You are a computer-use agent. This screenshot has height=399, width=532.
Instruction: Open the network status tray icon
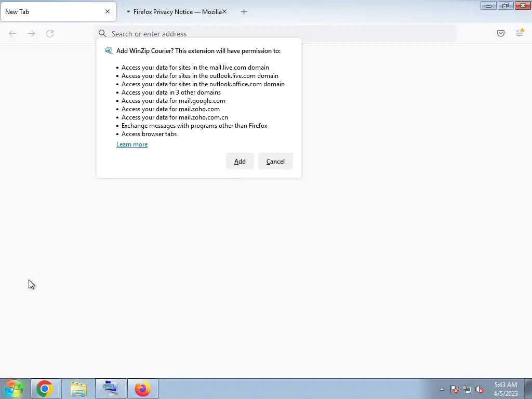[467, 389]
